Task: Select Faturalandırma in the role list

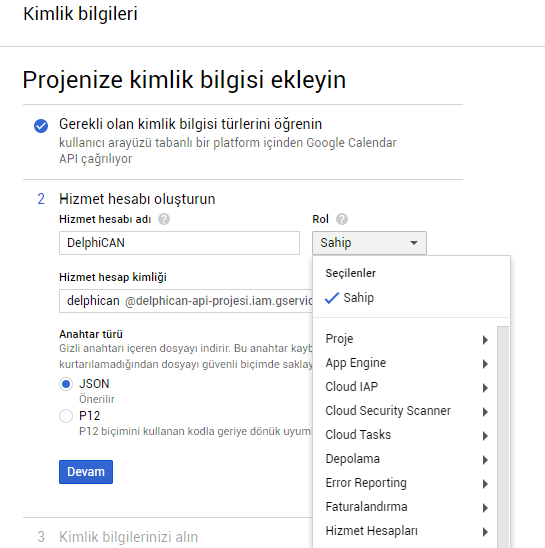Action: pyautogui.click(x=405, y=507)
